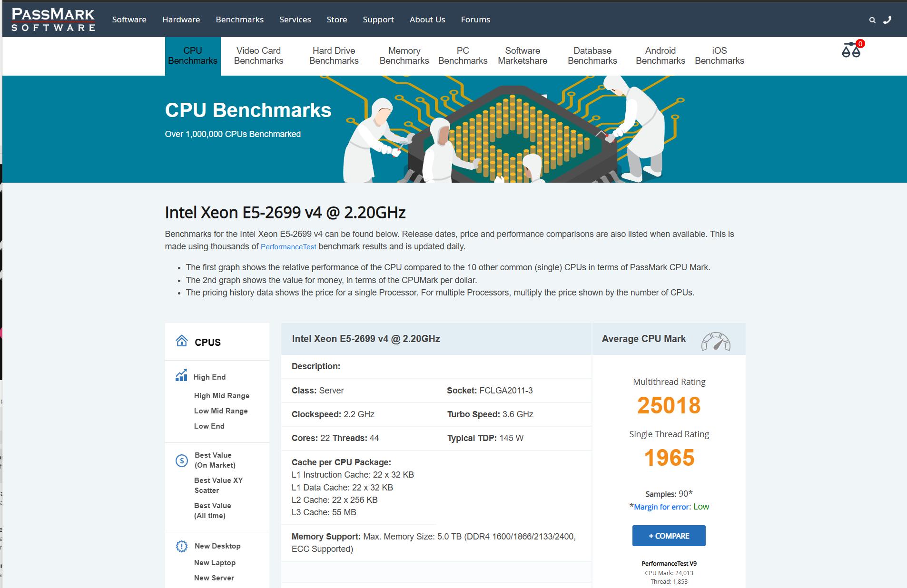Click the CPUS home icon in sidebar
907x588 pixels.
182,341
